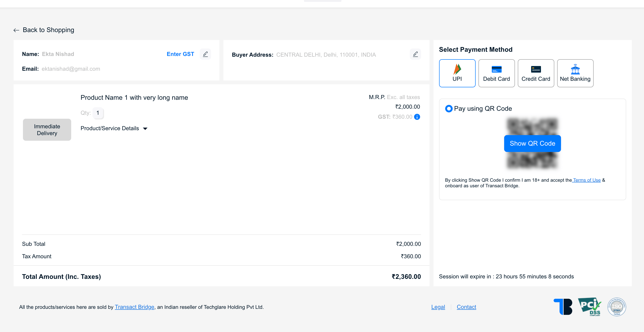The image size is (644, 332).
Task: Expand Product/Service Details dropdown
Action: 114,128
